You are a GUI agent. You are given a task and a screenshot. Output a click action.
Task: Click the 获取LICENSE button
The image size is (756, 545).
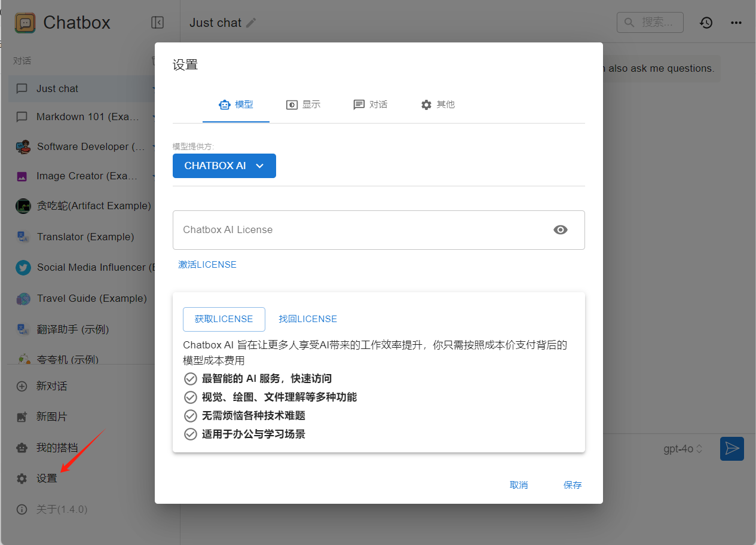coord(224,319)
